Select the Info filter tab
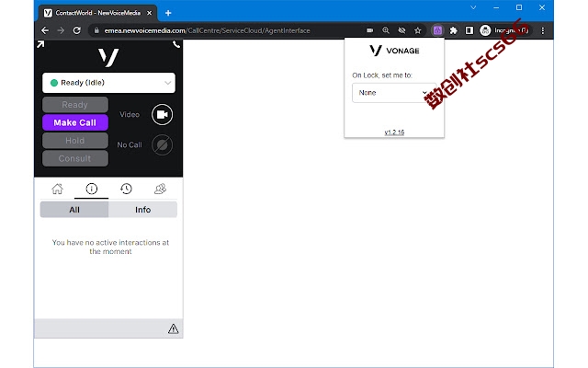 point(143,210)
